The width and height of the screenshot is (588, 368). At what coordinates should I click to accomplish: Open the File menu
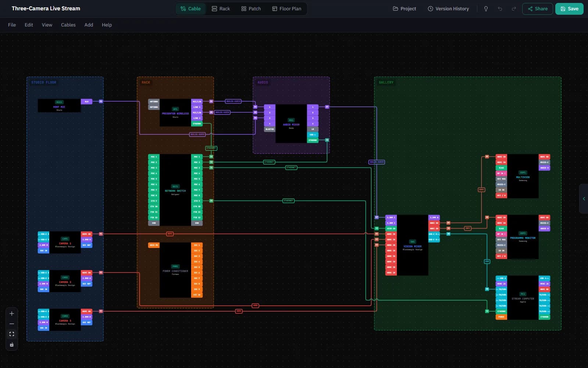pyautogui.click(x=12, y=25)
